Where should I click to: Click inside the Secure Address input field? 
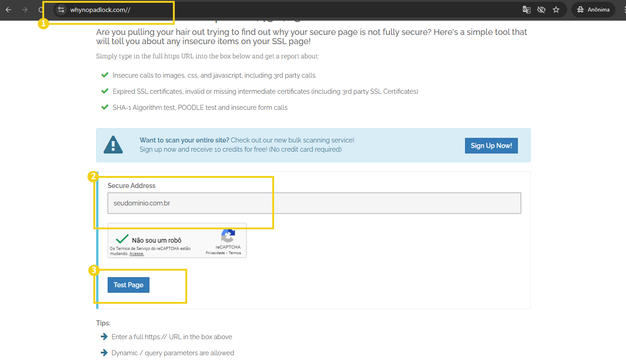pos(314,203)
